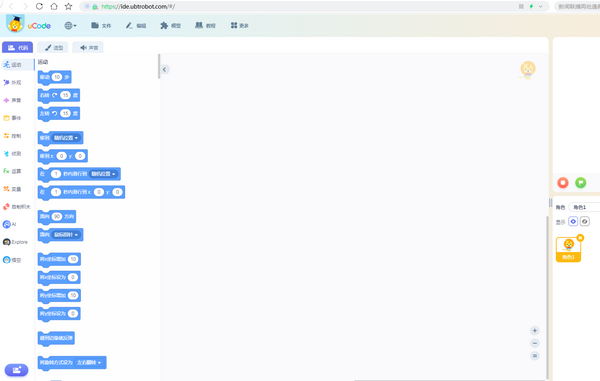Zoom in the workspace with plus icon
The width and height of the screenshot is (600, 381).
coord(535,331)
